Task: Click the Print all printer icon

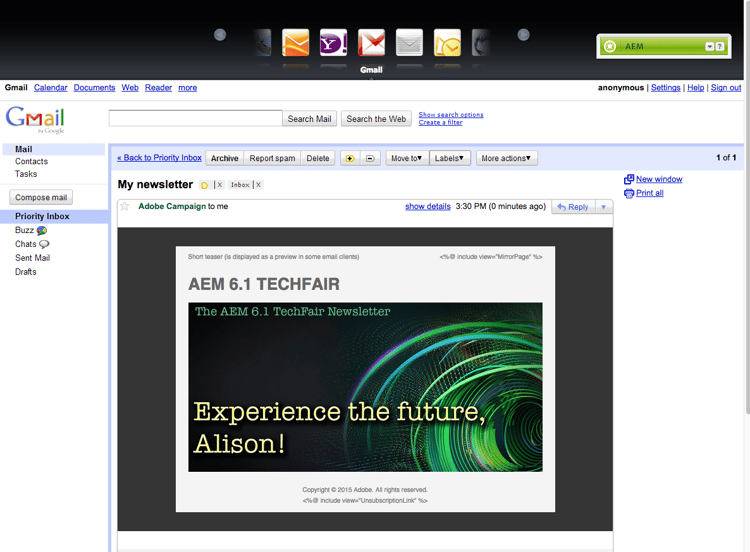Action: 629,193
